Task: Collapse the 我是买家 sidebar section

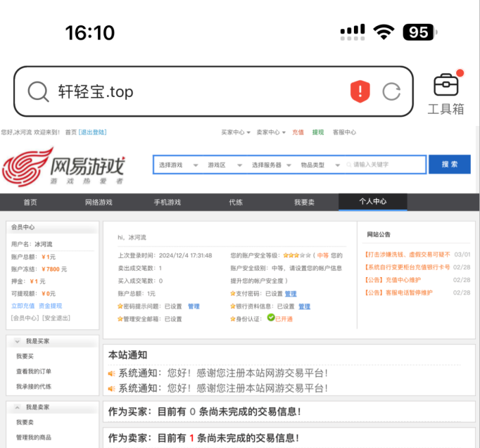Action: [17, 341]
